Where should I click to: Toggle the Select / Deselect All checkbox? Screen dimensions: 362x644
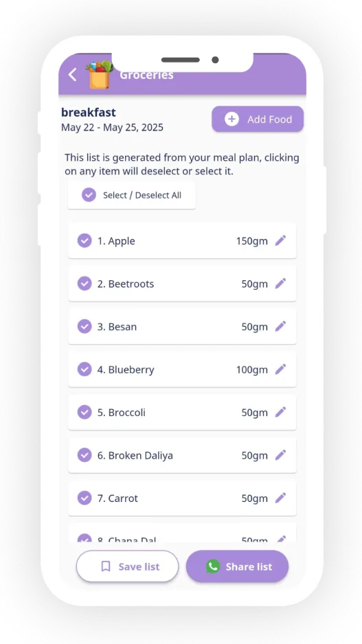click(x=89, y=195)
